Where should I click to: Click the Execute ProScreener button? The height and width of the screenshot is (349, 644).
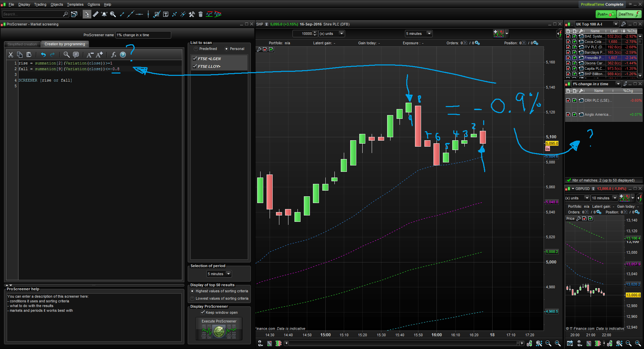point(219,329)
